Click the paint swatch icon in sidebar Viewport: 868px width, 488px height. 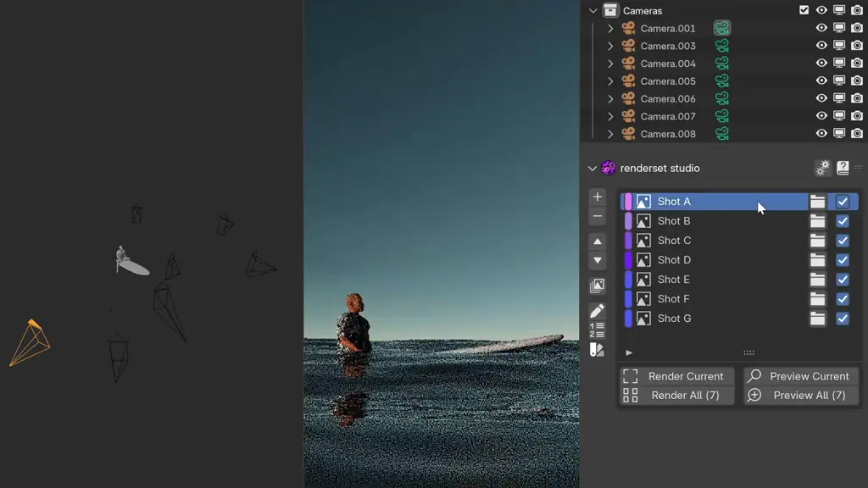[x=598, y=350]
